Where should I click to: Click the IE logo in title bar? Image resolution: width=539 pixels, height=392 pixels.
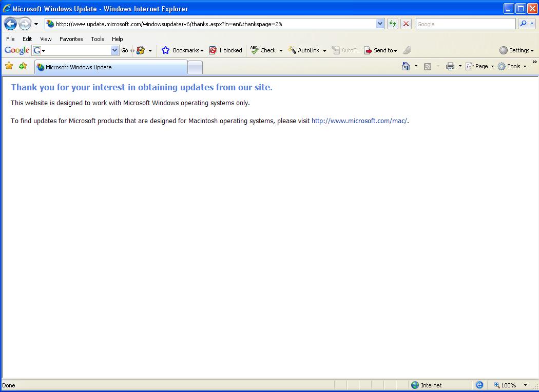[x=6, y=8]
